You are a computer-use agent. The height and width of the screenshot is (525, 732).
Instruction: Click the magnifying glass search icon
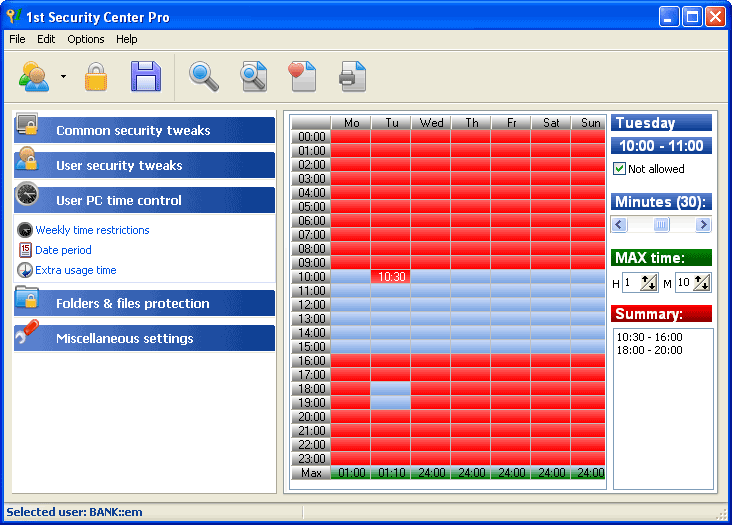pos(204,77)
